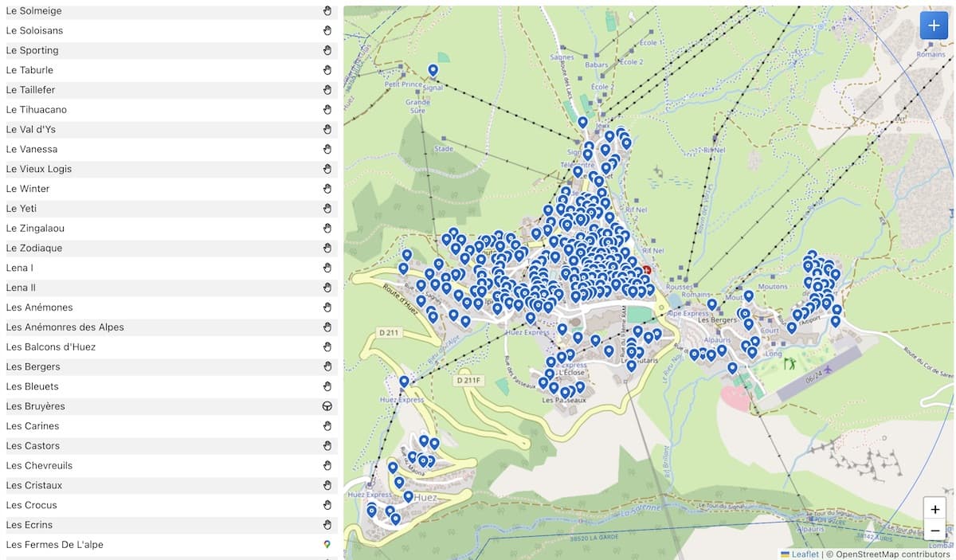Click the hand icon next to Les Castors

[x=327, y=445]
